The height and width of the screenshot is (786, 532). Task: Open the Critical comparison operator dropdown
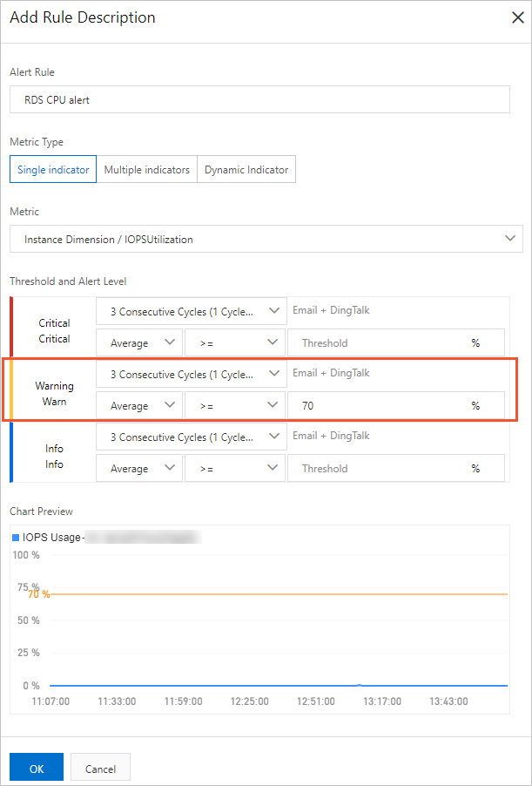point(235,342)
